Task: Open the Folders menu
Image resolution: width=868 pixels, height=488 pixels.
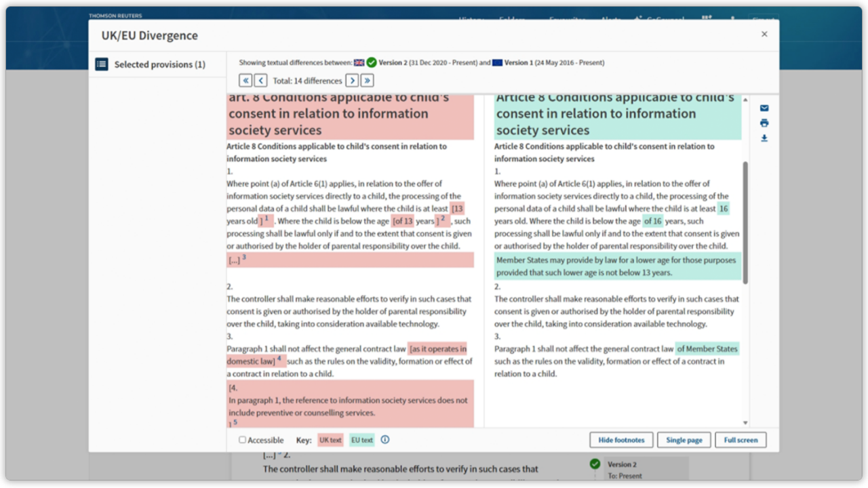Action: click(513, 20)
